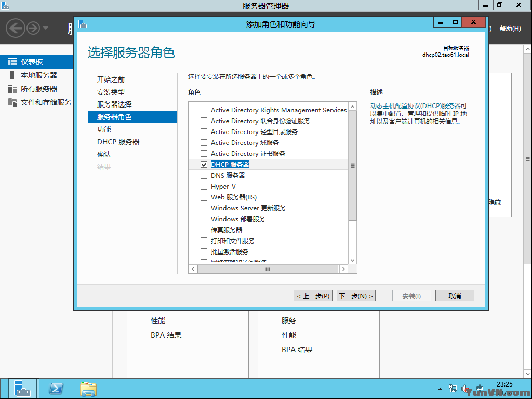Go to 确认 wizard step
The image size is (532, 399).
coord(104,154)
